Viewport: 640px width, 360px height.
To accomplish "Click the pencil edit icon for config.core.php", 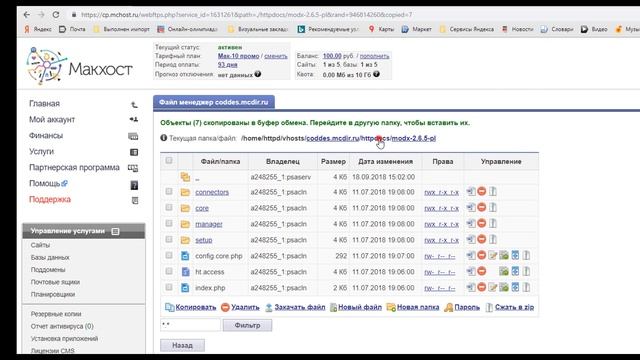I will 493,256.
